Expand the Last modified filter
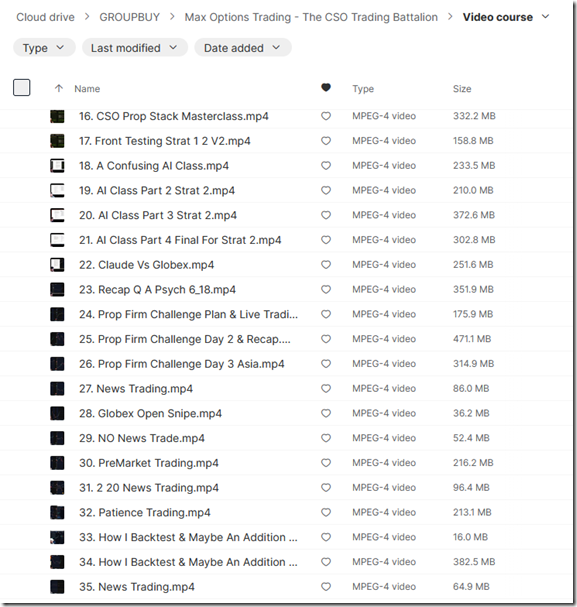The image size is (577, 607). coord(134,48)
